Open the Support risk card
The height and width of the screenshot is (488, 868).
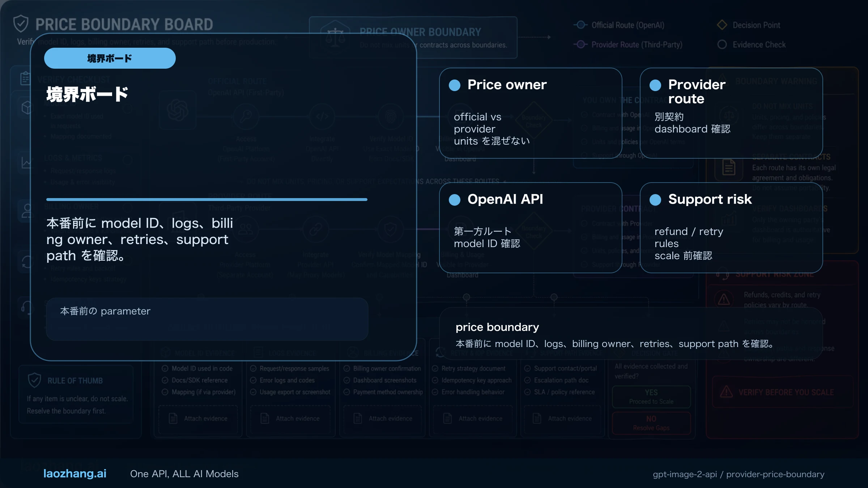[731, 227]
